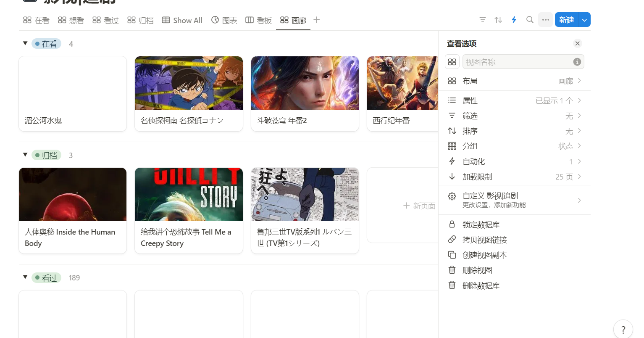Open the lightning automation icon in the toolbar
The width and height of the screenshot is (644, 338).
point(514,20)
